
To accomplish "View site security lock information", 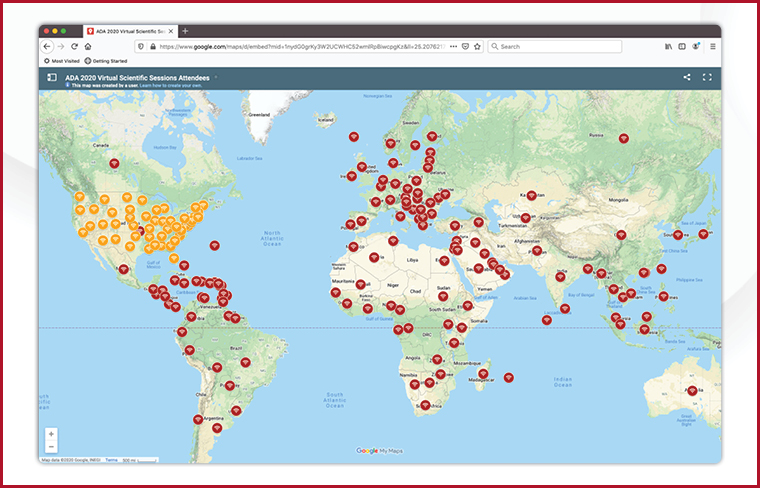I will click(153, 47).
